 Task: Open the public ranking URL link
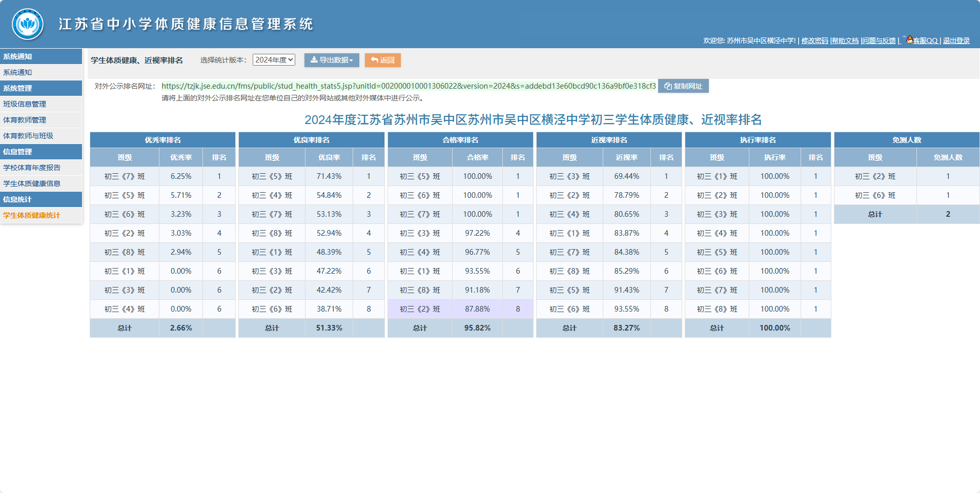[409, 86]
